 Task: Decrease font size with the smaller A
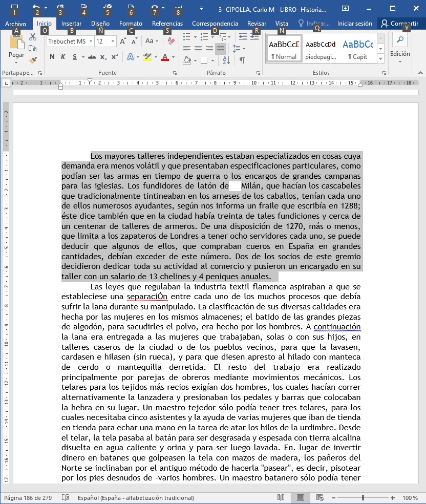click(134, 41)
